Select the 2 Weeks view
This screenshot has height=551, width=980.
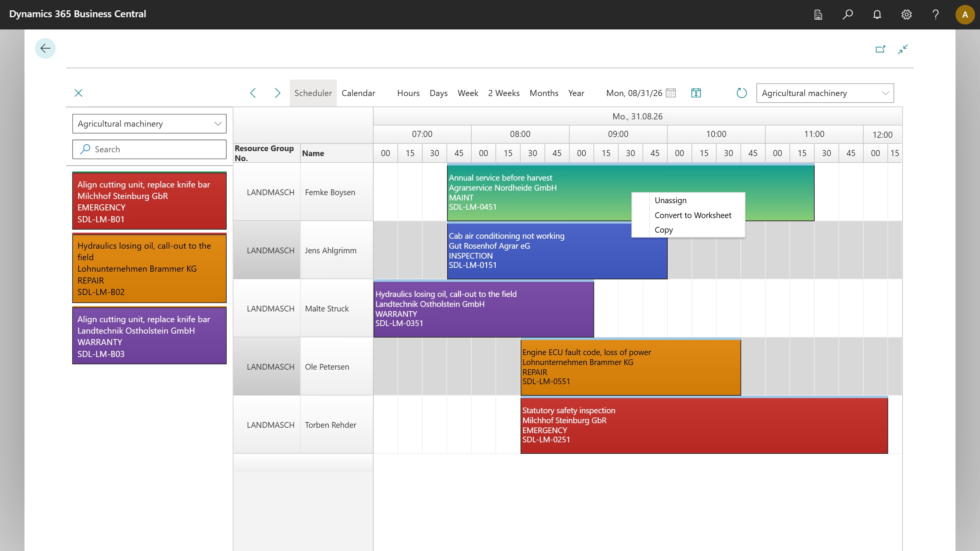[x=504, y=93]
